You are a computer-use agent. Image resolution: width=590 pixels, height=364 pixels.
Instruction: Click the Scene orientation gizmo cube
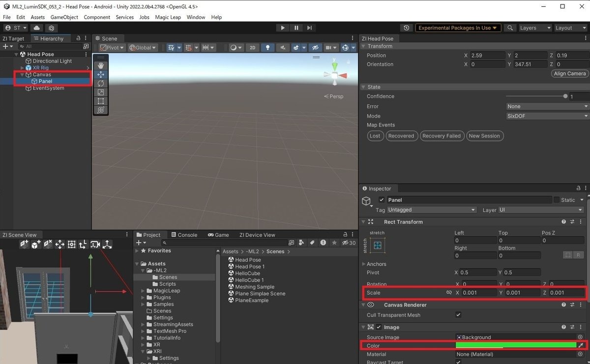coord(334,75)
